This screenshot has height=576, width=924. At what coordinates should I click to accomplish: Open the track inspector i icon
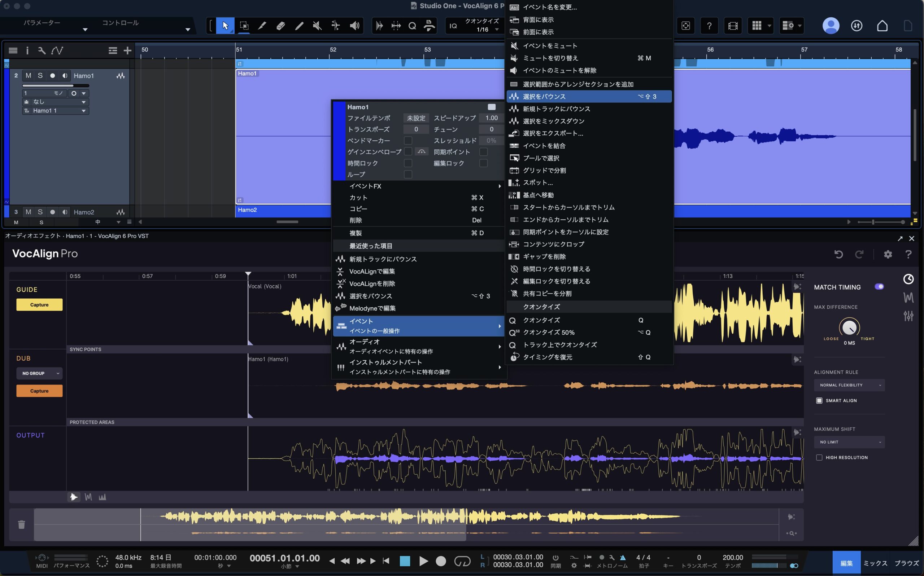[27, 50]
